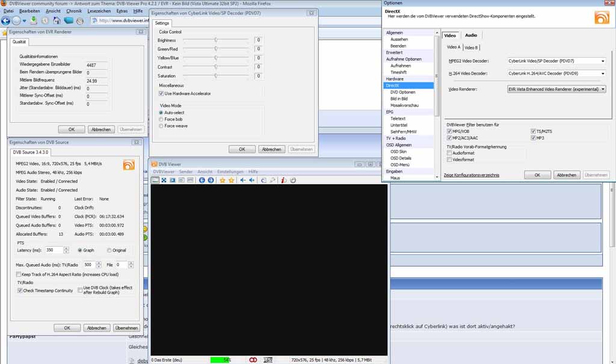Open the H.264 Video Decoder dropdown
Screen dimensions: 616x364
(603, 73)
